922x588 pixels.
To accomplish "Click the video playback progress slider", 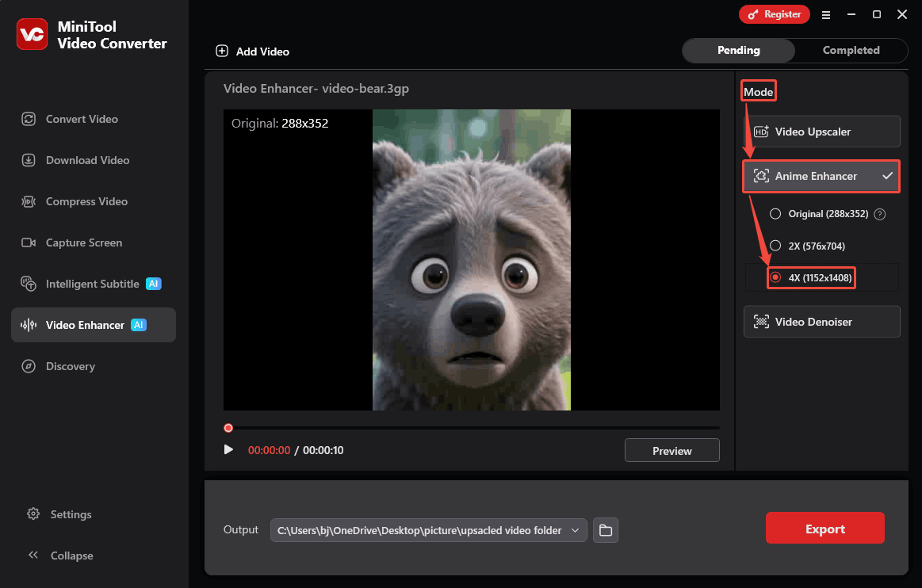I will pyautogui.click(x=471, y=428).
